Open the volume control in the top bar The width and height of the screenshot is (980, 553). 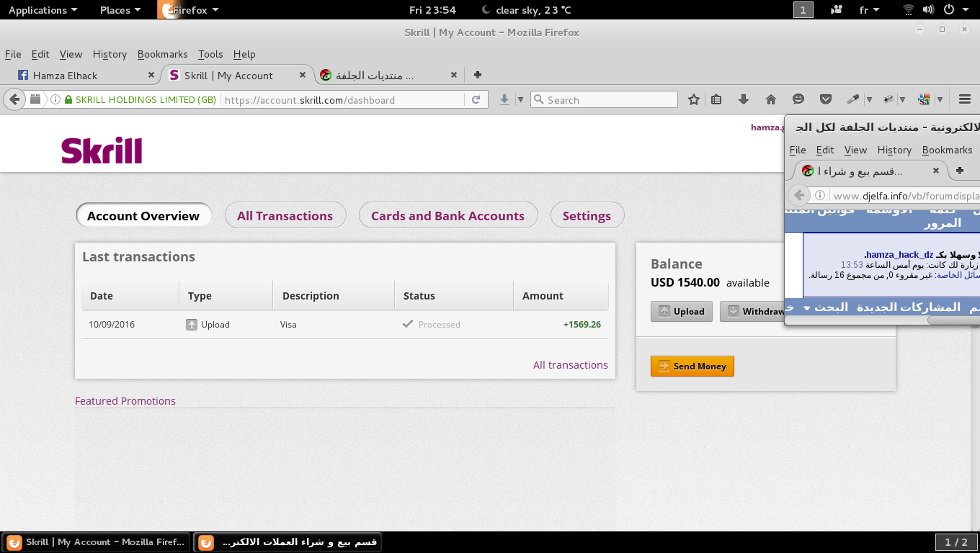928,10
